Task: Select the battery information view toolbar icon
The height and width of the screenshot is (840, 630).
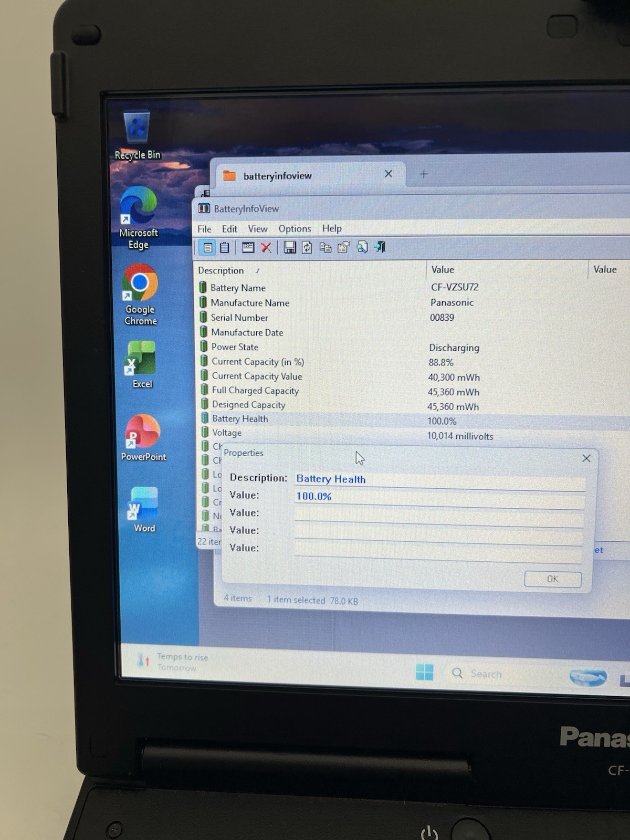Action: 207,247
